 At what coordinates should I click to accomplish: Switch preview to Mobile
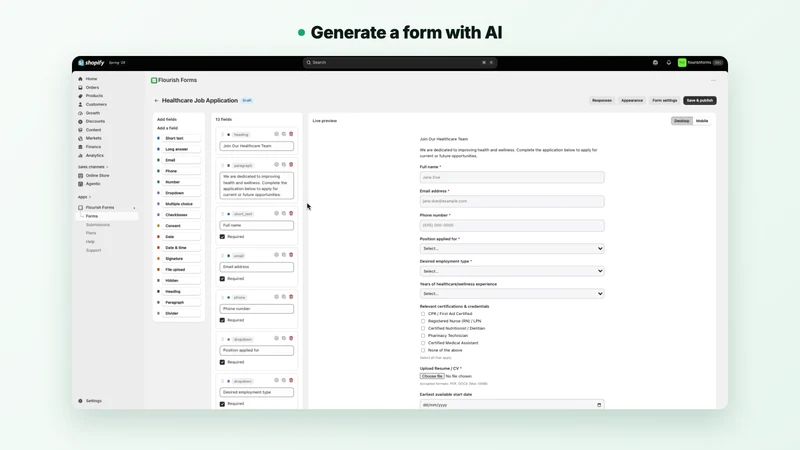tap(702, 121)
